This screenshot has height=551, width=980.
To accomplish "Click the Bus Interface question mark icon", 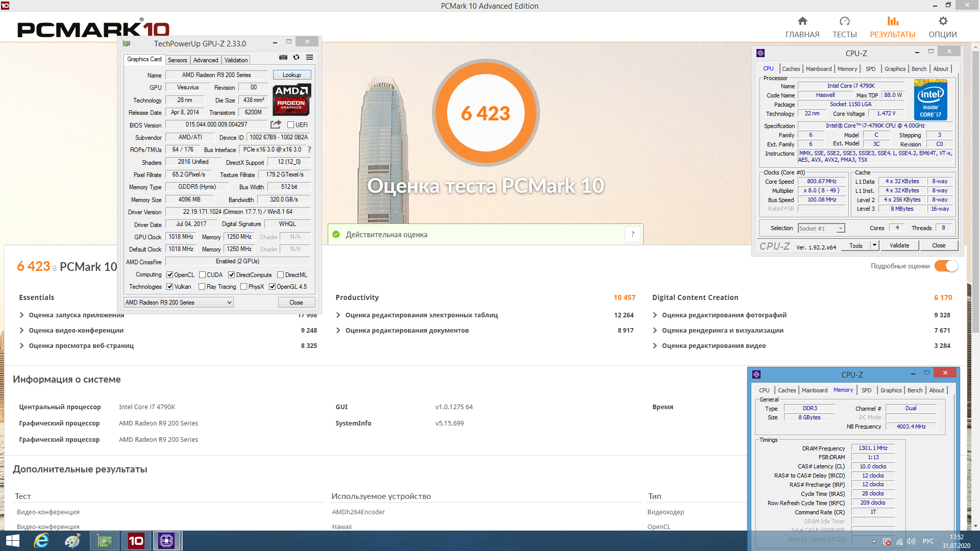I will pos(309,149).
